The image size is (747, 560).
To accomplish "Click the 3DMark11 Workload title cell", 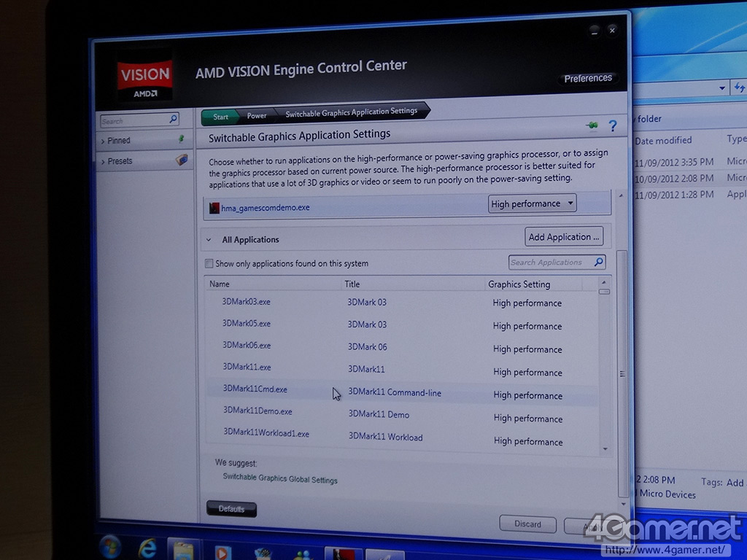I will tap(385, 437).
